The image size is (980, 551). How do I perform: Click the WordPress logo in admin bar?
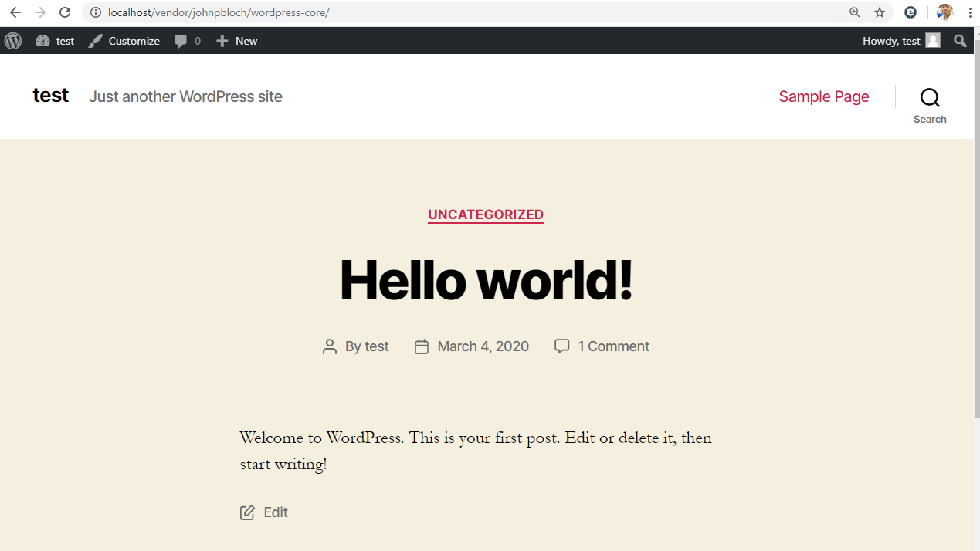click(x=13, y=41)
